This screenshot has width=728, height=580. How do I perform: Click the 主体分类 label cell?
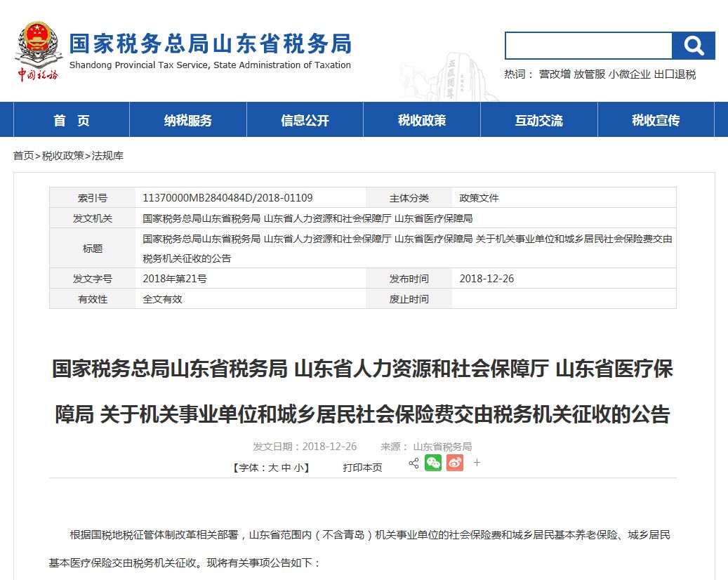click(x=409, y=198)
